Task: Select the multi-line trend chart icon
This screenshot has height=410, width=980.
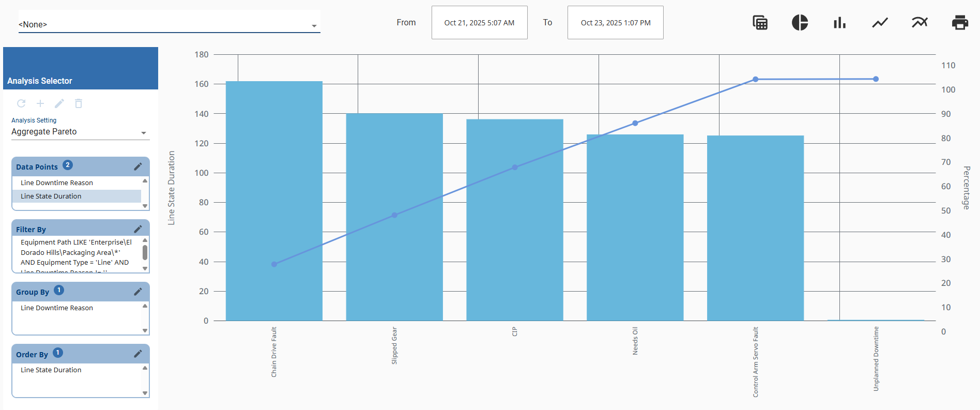Action: tap(920, 22)
